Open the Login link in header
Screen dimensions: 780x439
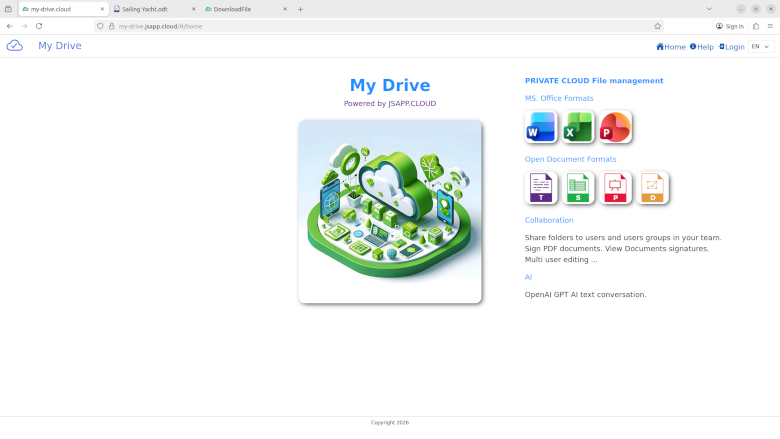(731, 47)
